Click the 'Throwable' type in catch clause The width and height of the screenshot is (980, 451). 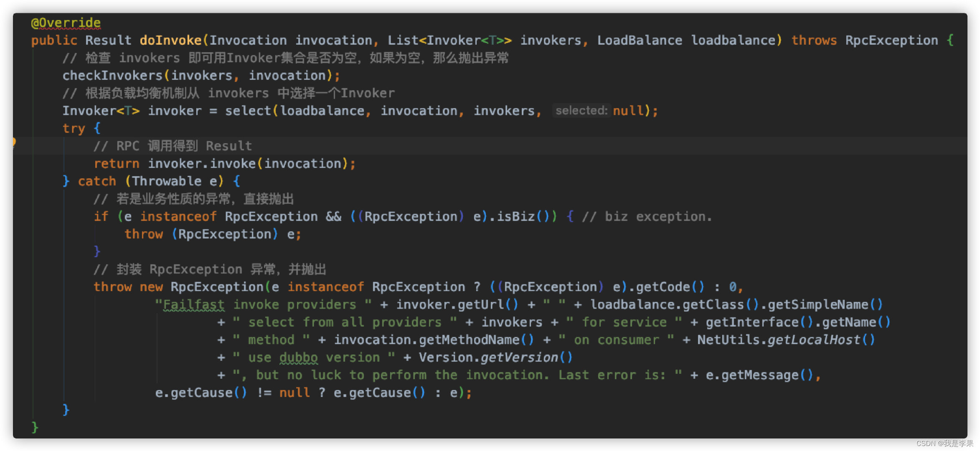(x=167, y=181)
